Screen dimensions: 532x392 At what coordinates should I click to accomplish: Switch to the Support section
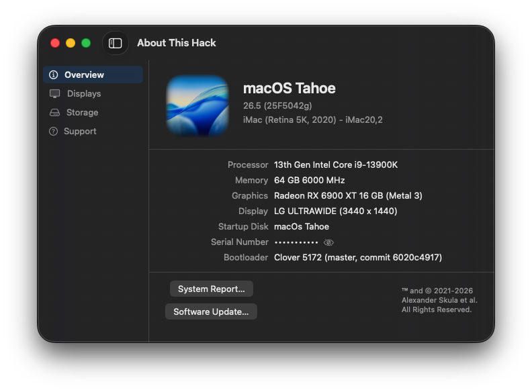93,132
